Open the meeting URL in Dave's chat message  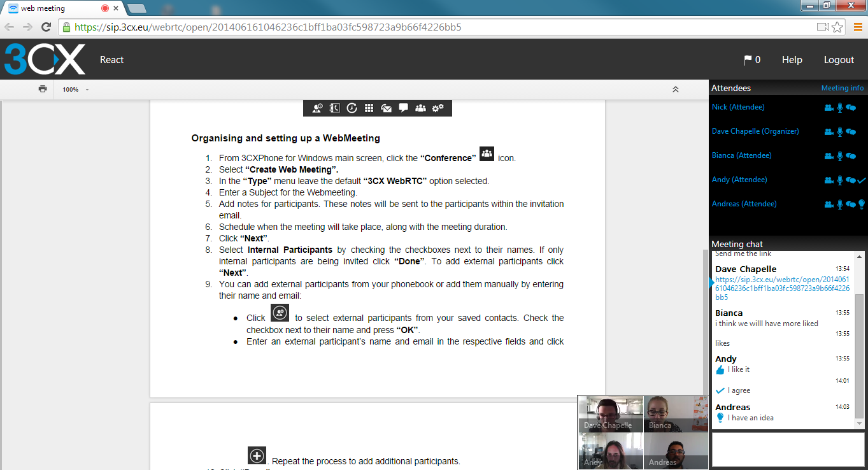click(x=782, y=288)
